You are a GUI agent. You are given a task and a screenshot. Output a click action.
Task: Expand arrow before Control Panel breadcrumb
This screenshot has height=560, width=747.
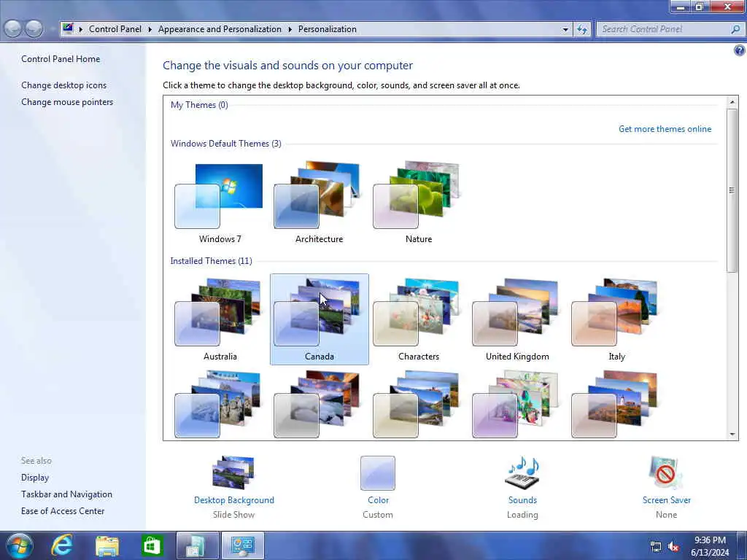click(x=80, y=29)
